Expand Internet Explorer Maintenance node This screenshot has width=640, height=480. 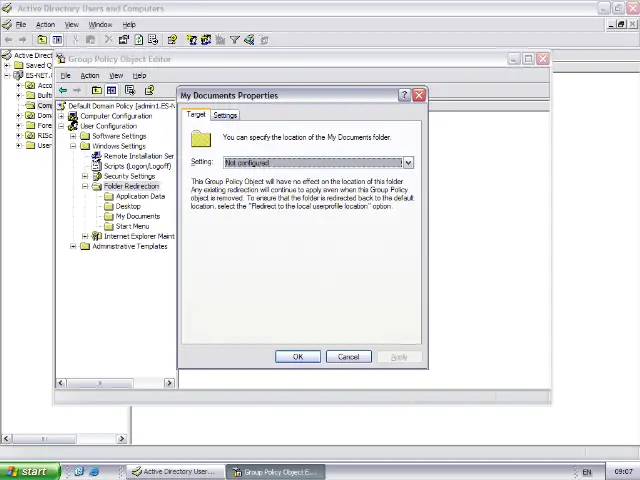click(x=85, y=236)
